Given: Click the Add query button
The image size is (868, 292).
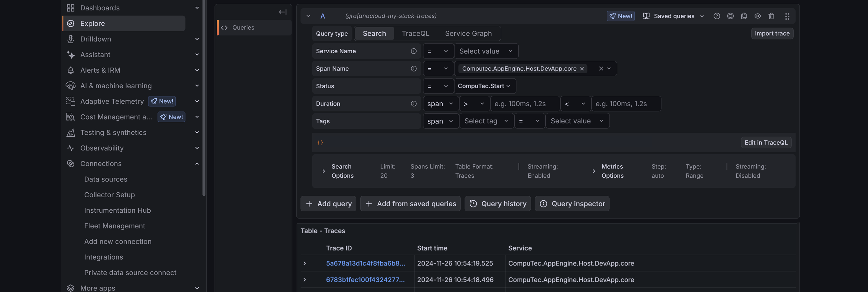Looking at the screenshot, I should point(328,204).
